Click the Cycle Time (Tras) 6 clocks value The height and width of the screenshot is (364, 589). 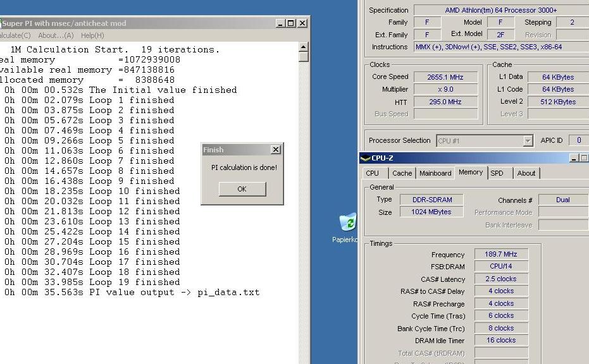(501, 315)
